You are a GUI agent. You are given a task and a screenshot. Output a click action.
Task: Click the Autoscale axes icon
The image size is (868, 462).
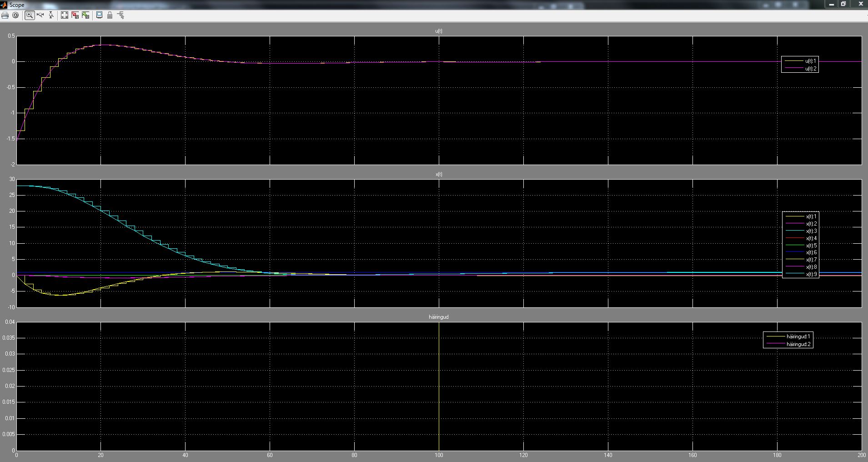[x=65, y=15]
